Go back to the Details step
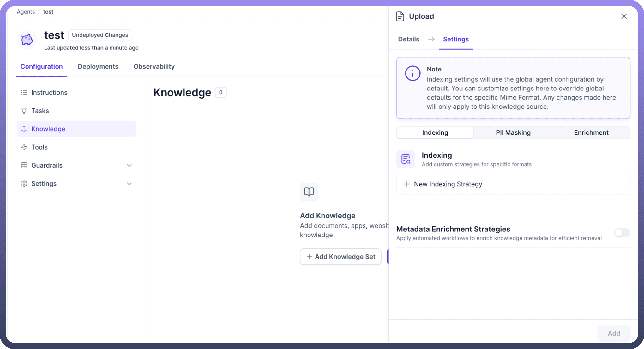 tap(409, 39)
